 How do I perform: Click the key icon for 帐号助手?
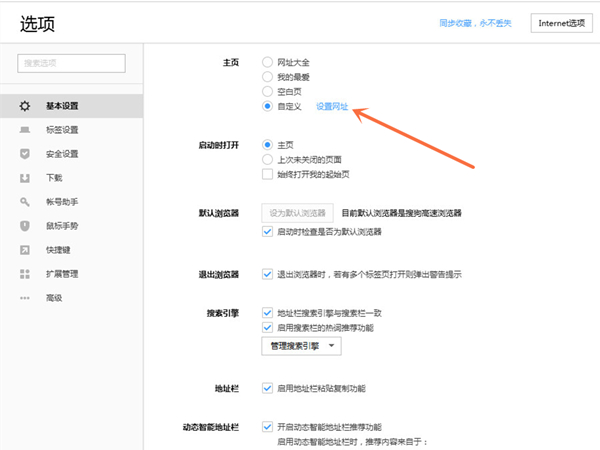coord(25,201)
